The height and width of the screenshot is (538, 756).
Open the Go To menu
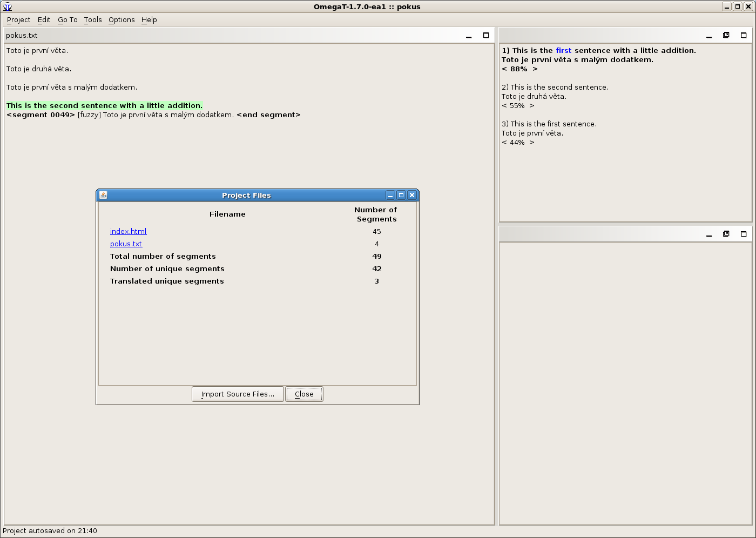[x=67, y=20]
